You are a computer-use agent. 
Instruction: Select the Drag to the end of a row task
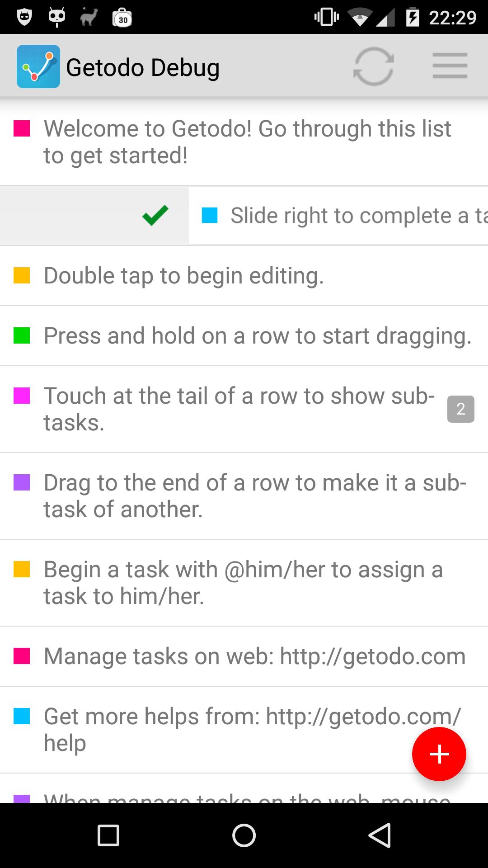(x=254, y=495)
